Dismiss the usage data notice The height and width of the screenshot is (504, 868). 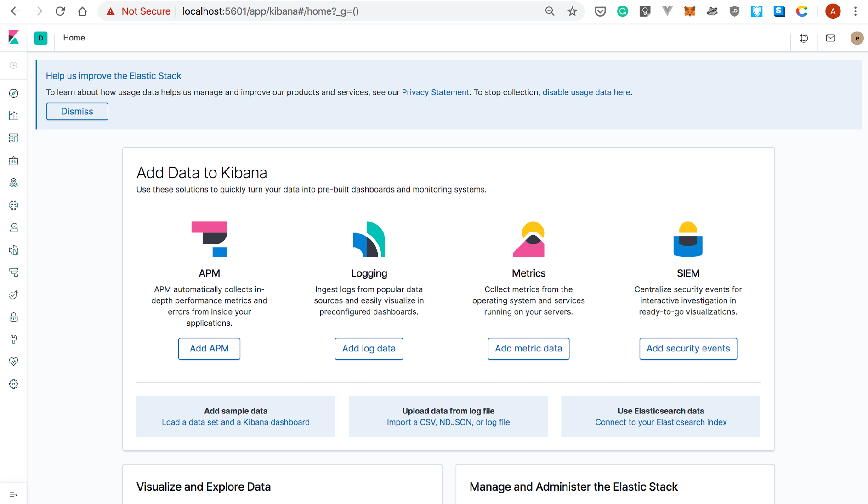pos(77,112)
